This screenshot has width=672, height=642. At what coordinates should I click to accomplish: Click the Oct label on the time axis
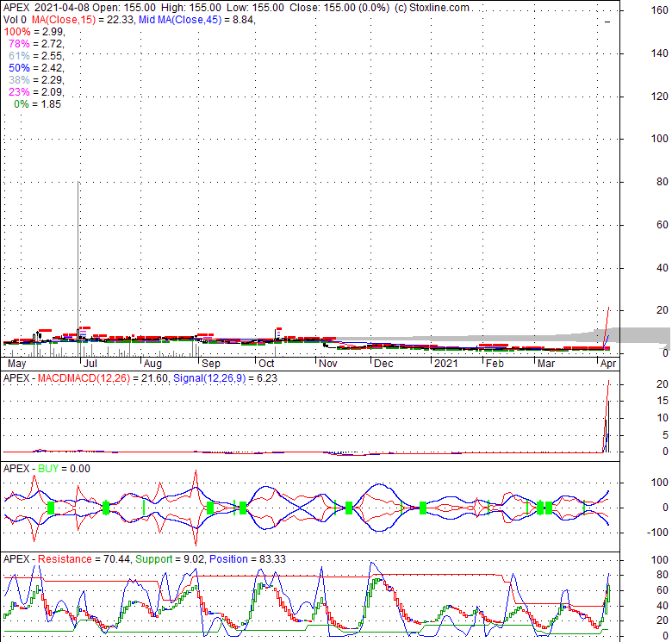tap(266, 364)
